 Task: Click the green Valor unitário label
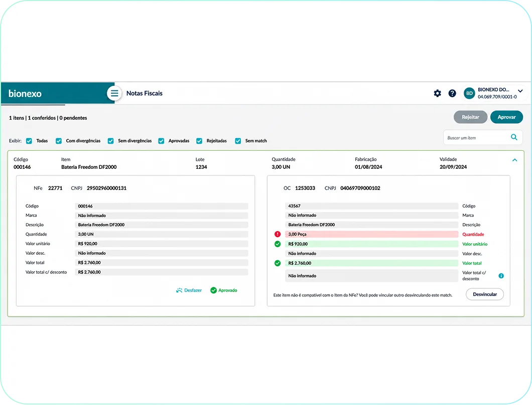(x=475, y=244)
